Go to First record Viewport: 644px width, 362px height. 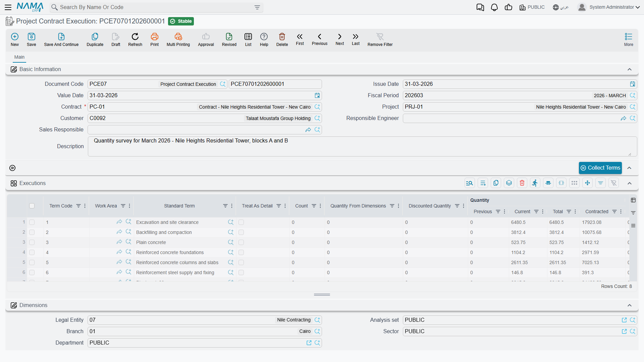(x=300, y=39)
